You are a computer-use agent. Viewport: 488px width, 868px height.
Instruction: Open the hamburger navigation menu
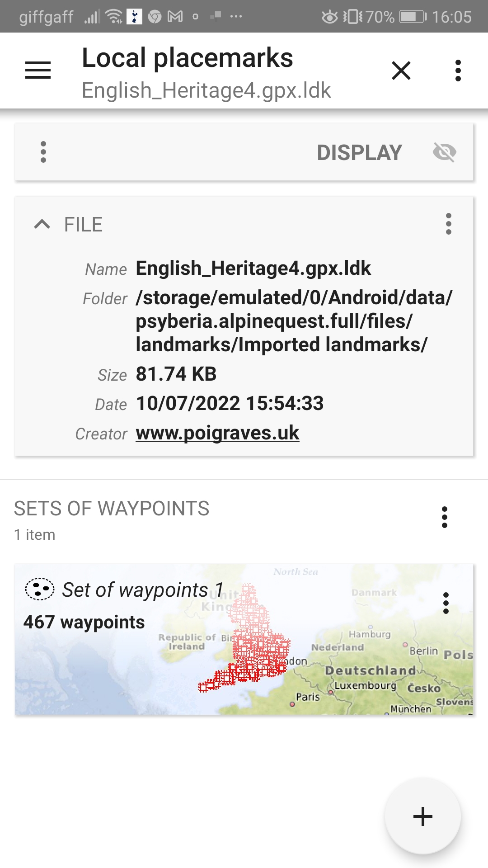[x=38, y=71]
